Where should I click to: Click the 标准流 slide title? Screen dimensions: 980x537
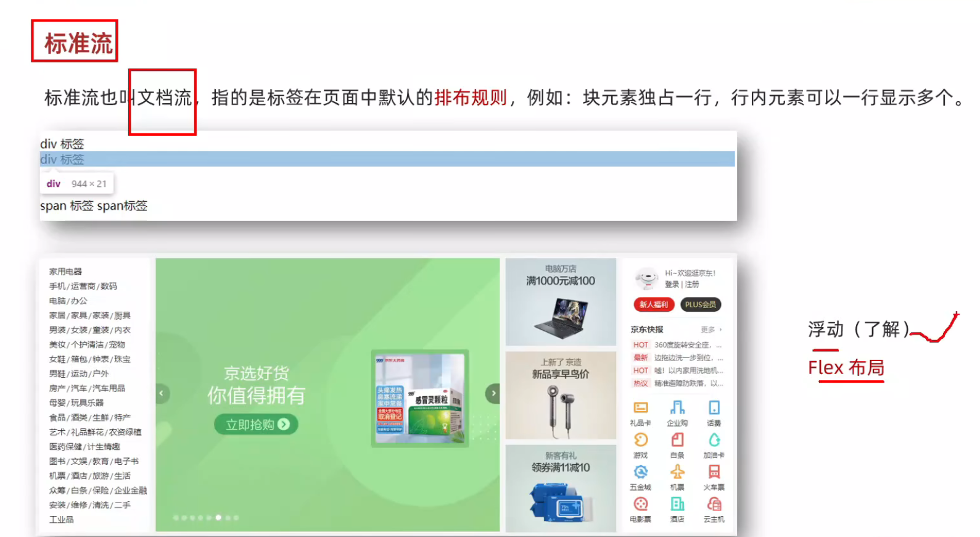(x=78, y=44)
